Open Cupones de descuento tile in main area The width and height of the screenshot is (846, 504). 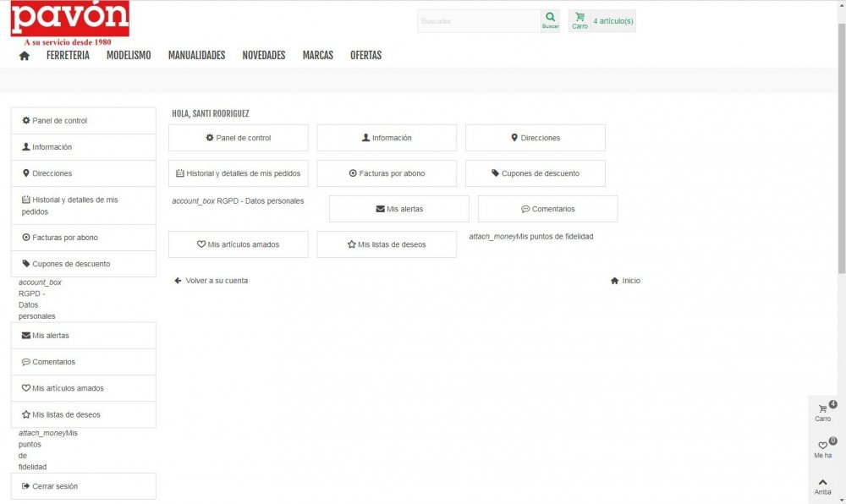[536, 173]
